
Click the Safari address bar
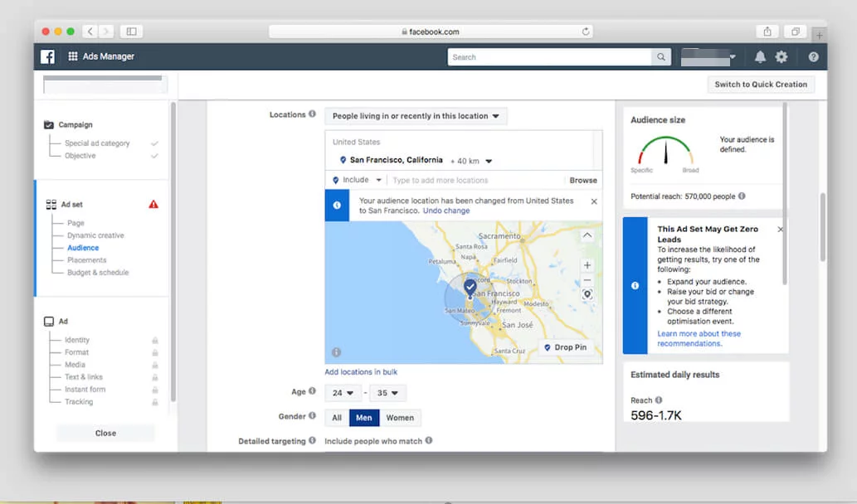pyautogui.click(x=431, y=31)
